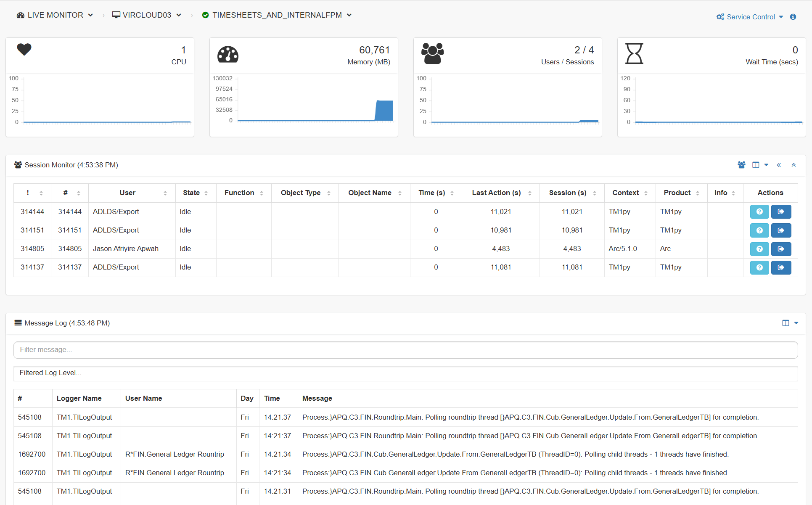
Task: Select Jason Afriyire Apwah user cell
Action: coord(132,249)
